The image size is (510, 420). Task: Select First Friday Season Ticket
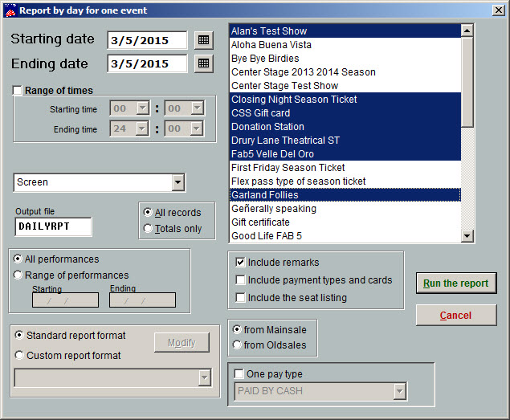point(345,168)
